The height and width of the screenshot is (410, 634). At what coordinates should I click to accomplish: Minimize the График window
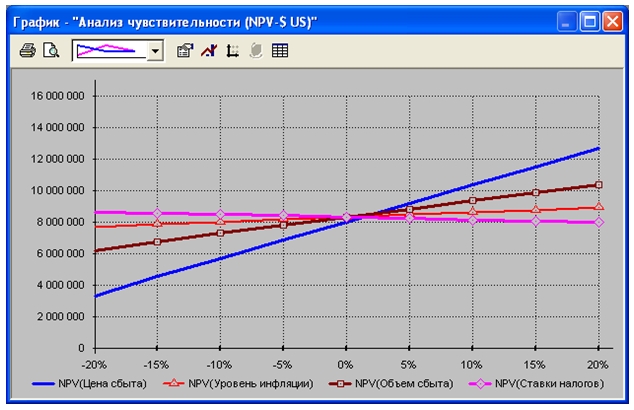click(566, 21)
